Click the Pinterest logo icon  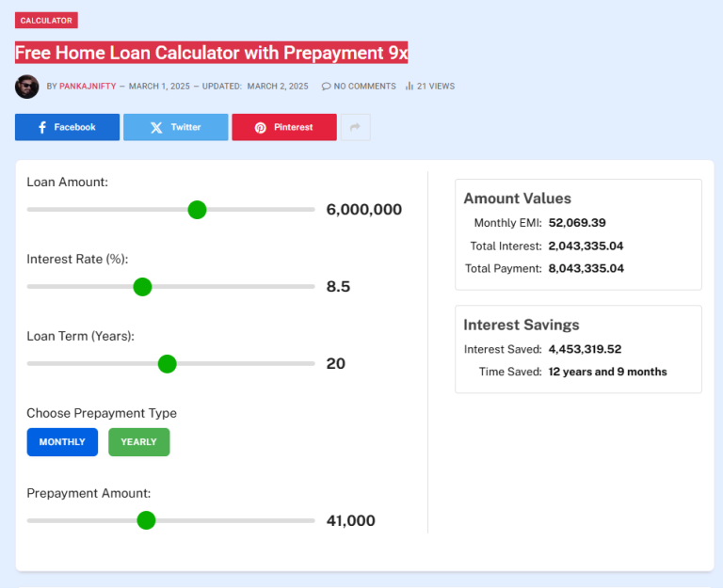tap(261, 128)
